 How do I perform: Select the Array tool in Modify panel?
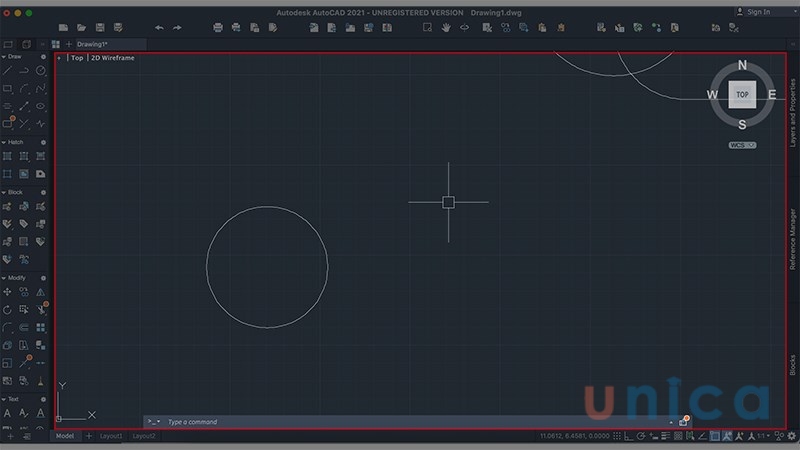tap(41, 328)
